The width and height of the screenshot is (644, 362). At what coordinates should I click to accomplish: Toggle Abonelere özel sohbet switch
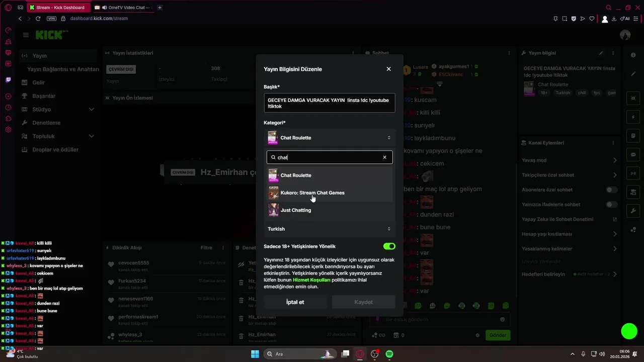pyautogui.click(x=611, y=190)
